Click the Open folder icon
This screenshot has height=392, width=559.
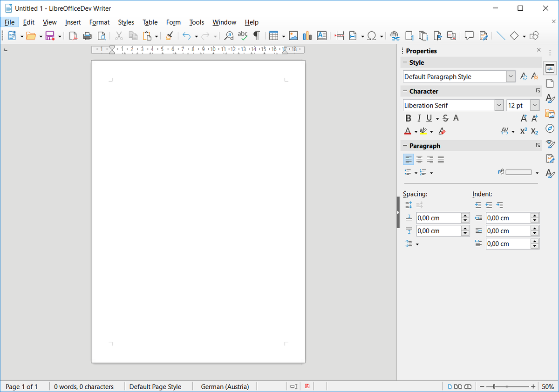pos(31,36)
